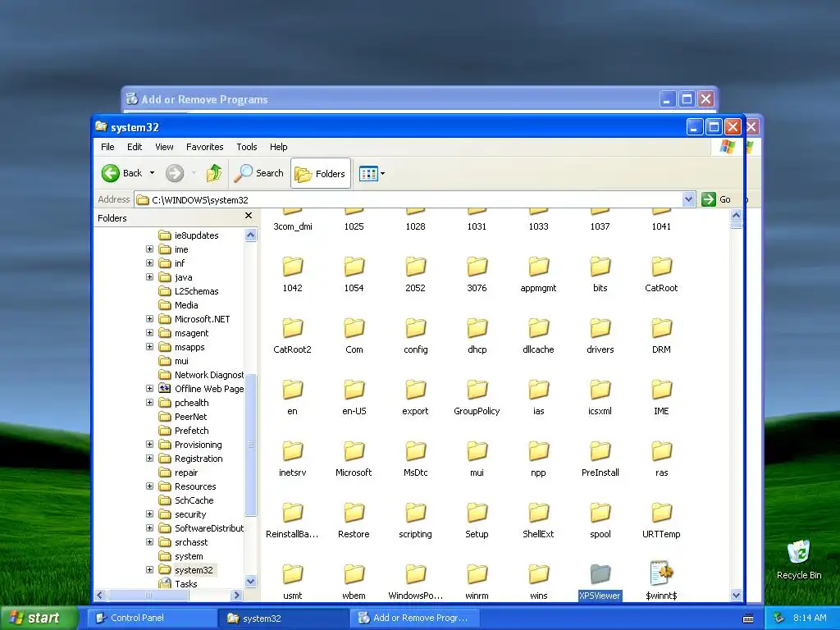Screen dimensions: 840x630
Task: Expand the Registration tree node
Action: pyautogui.click(x=149, y=458)
